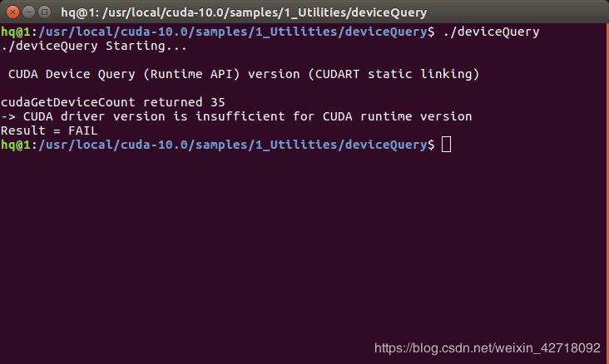Minimize the terminal window
Image resolution: width=609 pixels, height=364 pixels.
tap(27, 12)
